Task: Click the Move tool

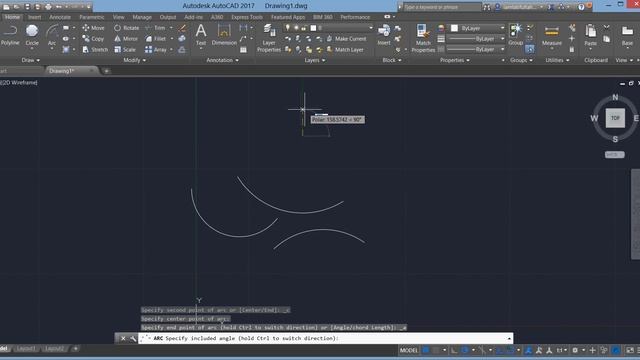Action: pyautogui.click(x=93, y=28)
